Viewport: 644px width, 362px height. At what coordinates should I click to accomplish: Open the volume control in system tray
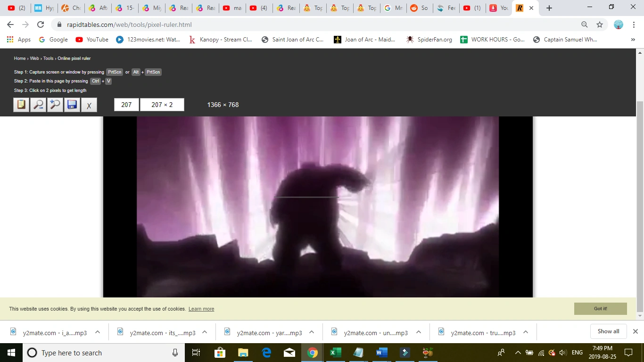click(x=562, y=353)
